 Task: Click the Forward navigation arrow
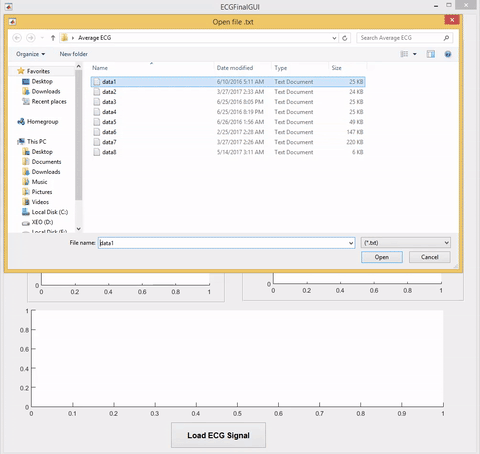coord(31,38)
